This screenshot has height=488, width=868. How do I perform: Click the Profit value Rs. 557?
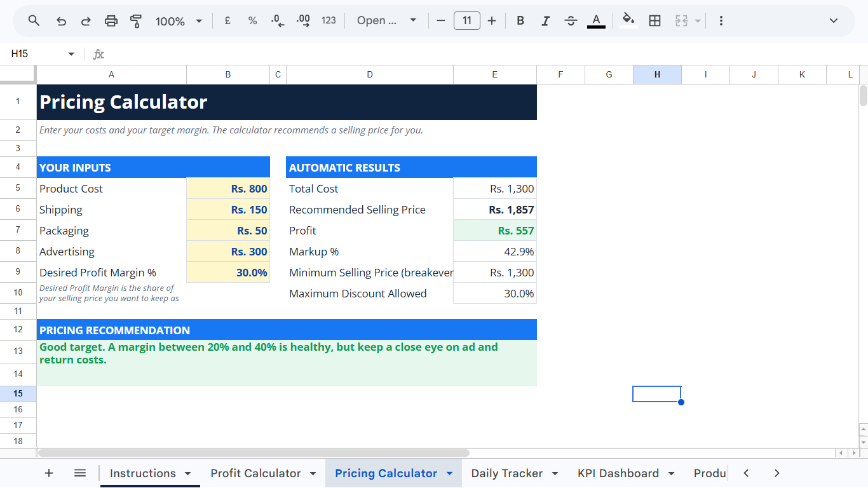(x=495, y=231)
